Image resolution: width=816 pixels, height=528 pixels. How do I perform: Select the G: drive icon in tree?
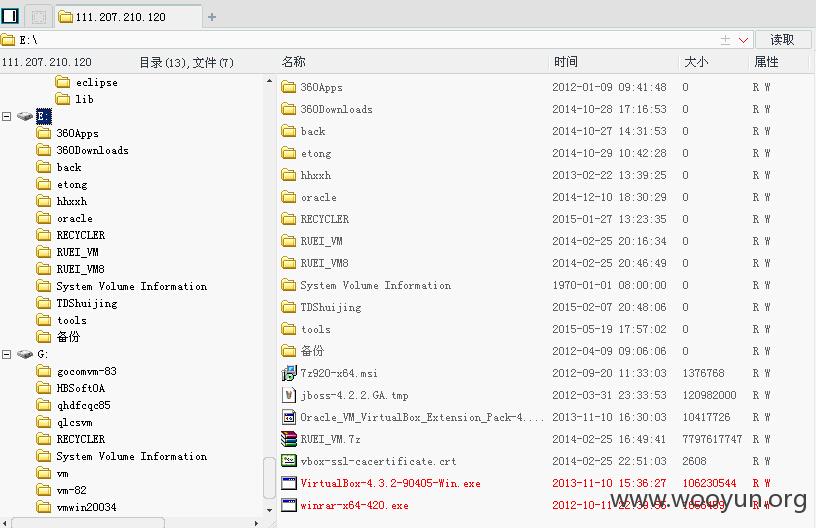pyautogui.click(x=24, y=354)
